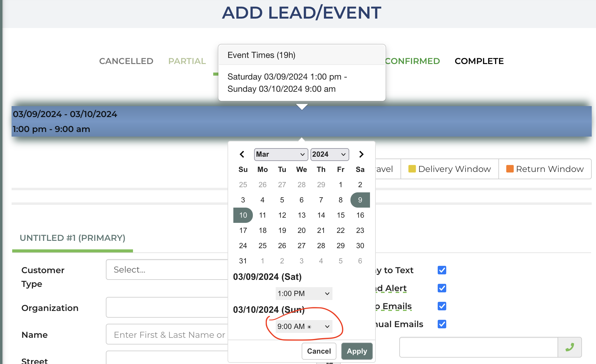Viewport: 596px width, 364px height.
Task: Go to next month in calendar
Action: click(361, 154)
